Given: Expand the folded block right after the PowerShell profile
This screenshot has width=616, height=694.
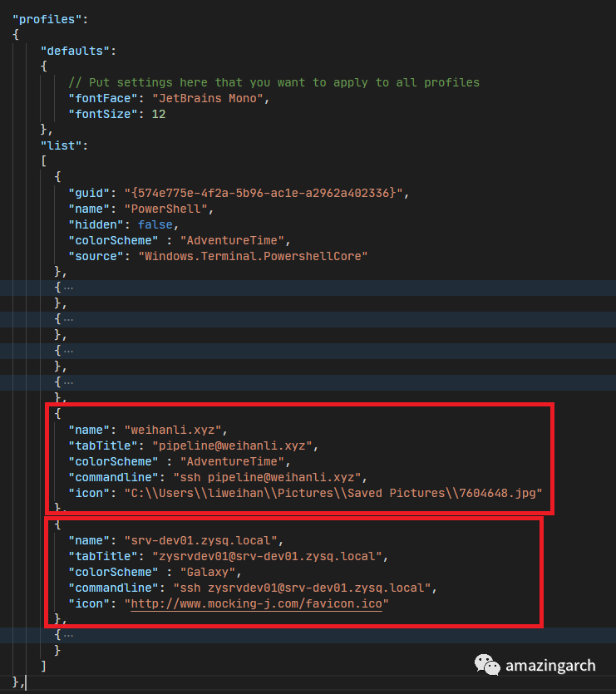Looking at the screenshot, I should tap(68, 288).
